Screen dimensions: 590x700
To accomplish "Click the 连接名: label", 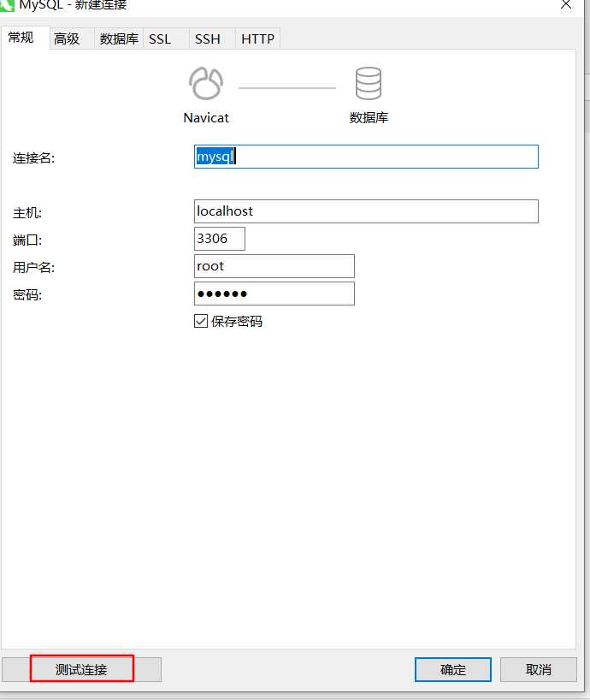I will [x=34, y=158].
